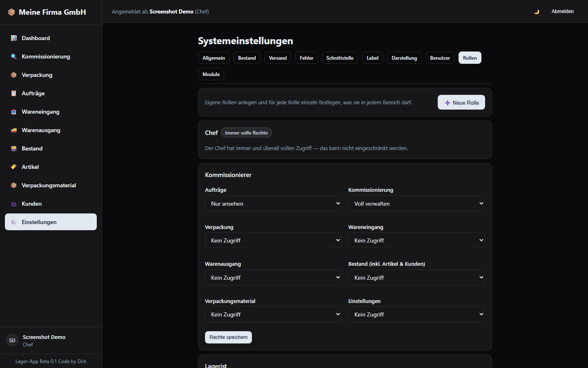The image size is (588, 368).
Task: Click the Dashboard chart icon
Action: [x=14, y=38]
